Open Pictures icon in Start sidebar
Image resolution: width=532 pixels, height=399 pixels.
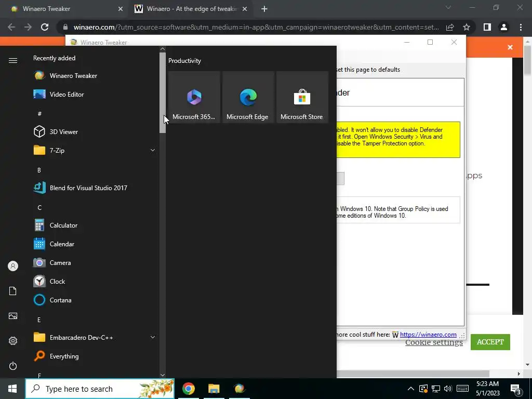coord(13,316)
